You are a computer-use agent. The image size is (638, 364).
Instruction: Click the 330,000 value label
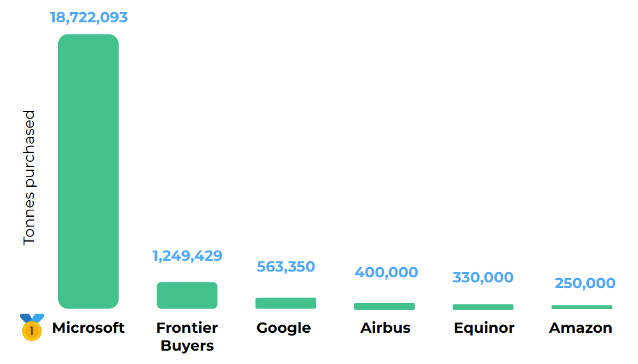click(483, 277)
